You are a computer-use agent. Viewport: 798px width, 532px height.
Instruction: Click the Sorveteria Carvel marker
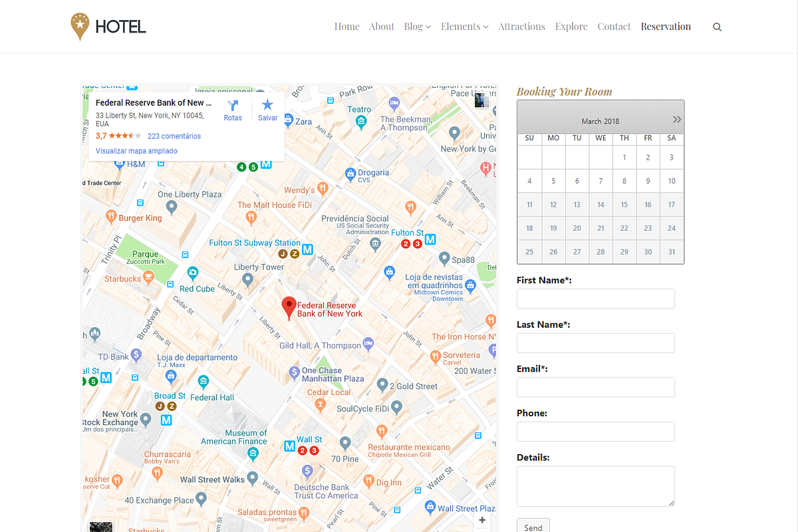pyautogui.click(x=434, y=356)
